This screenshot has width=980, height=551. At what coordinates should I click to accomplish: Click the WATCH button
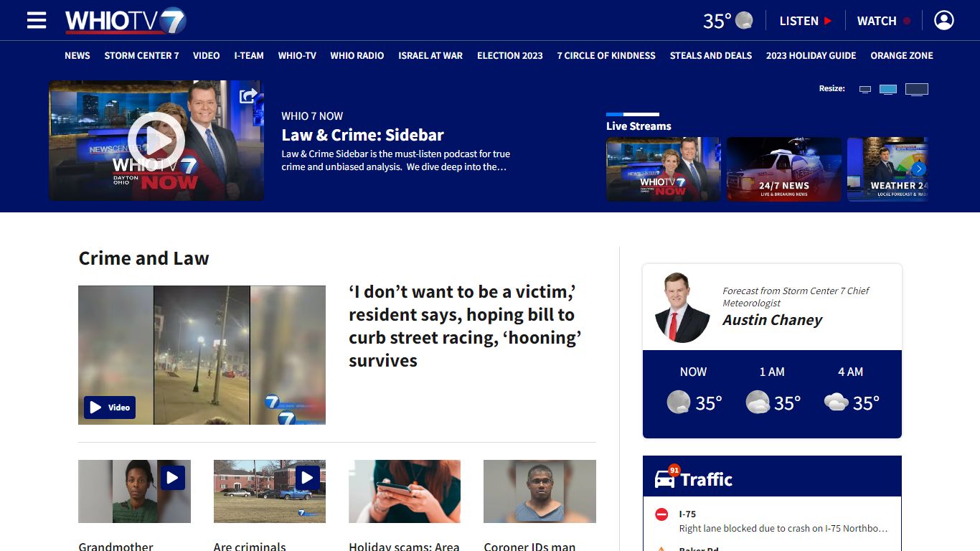pos(884,21)
